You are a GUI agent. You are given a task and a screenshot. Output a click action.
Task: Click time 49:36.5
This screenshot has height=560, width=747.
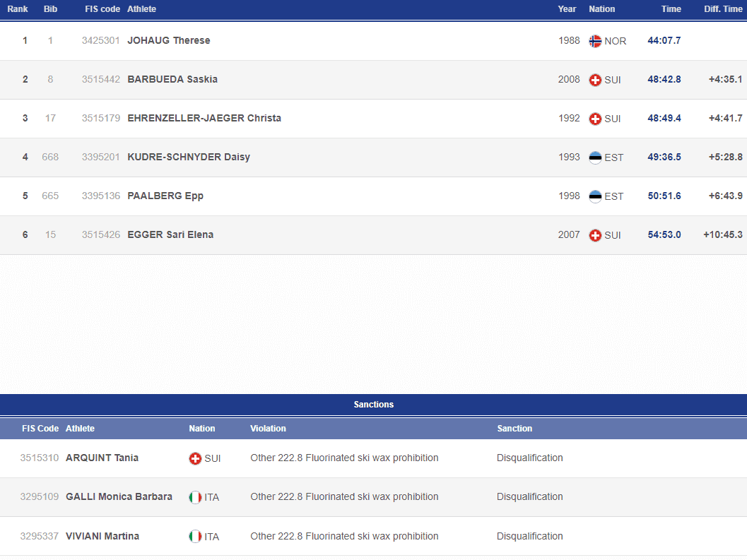coord(664,157)
